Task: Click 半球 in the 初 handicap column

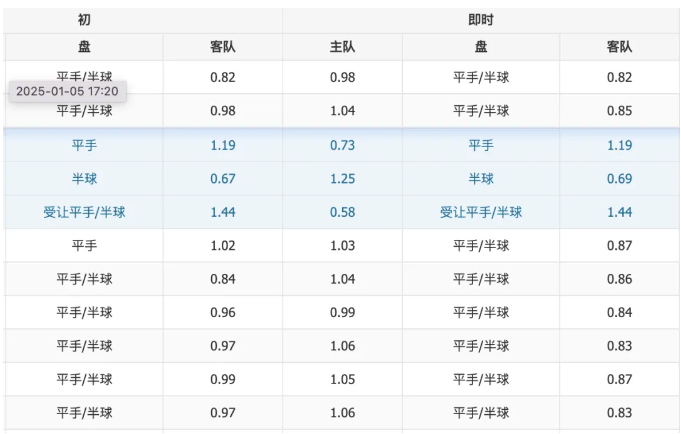Action: [x=84, y=178]
